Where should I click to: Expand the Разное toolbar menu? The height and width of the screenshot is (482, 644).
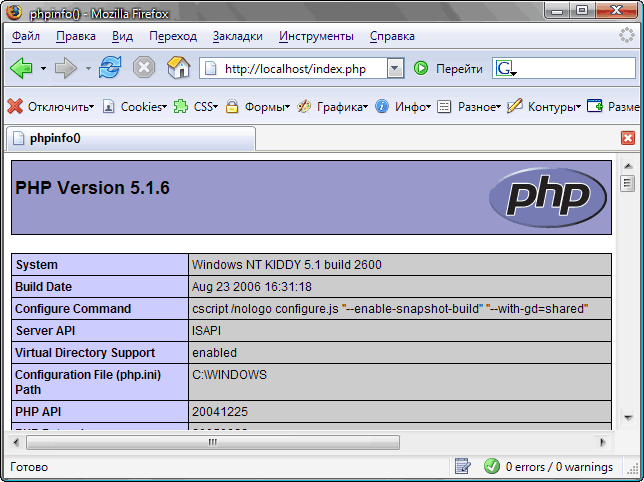click(x=479, y=107)
